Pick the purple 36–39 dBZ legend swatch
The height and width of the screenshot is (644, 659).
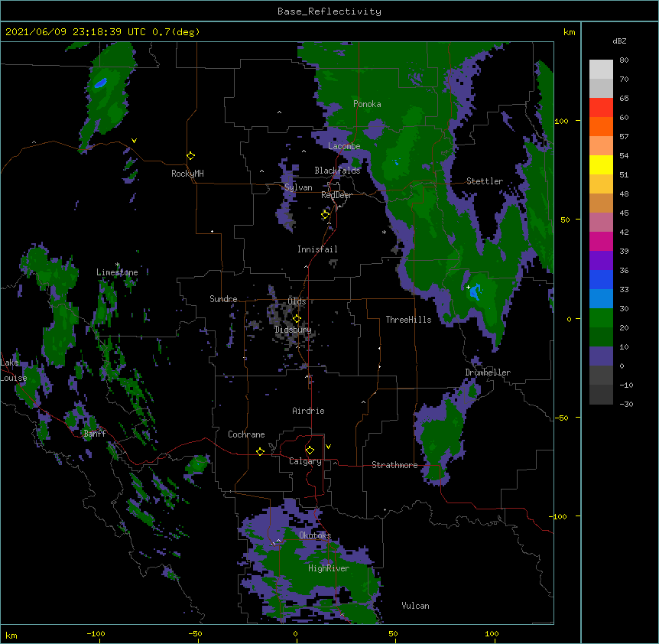click(x=601, y=261)
